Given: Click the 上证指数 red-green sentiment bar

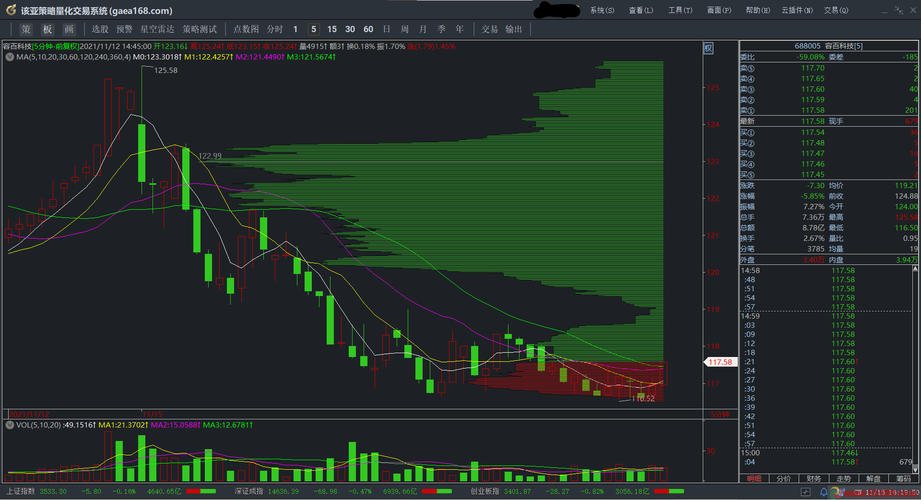Looking at the screenshot, I should pyautogui.click(x=201, y=492).
